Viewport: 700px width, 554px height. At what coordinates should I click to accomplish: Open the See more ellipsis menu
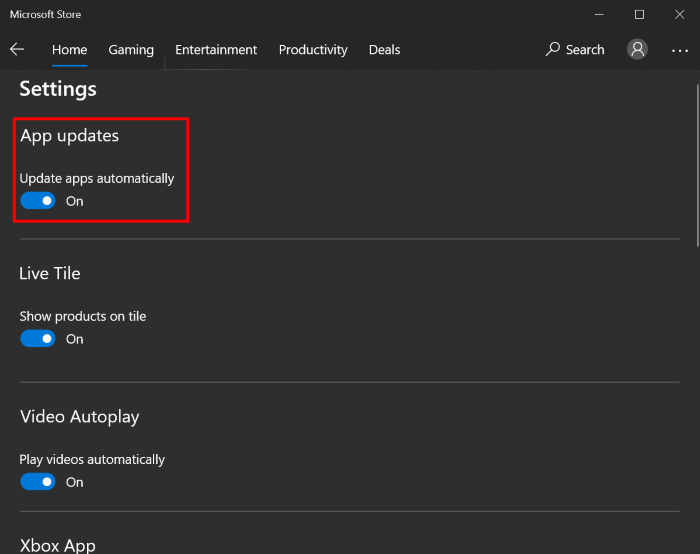pos(680,49)
